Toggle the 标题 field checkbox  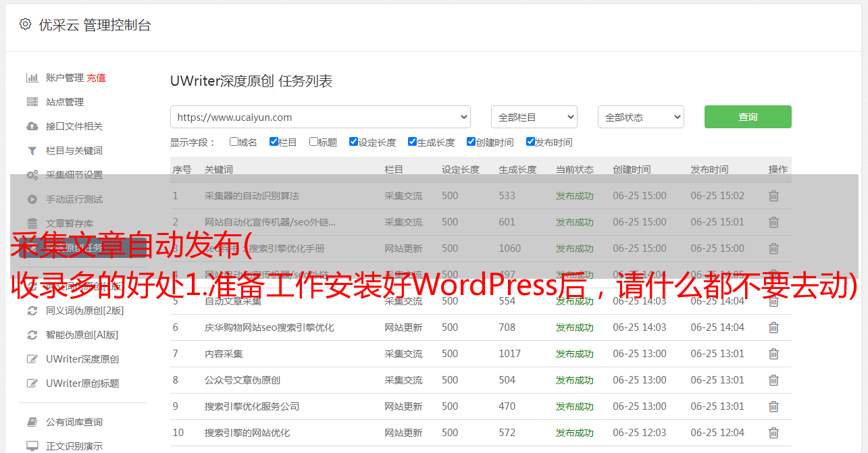(x=313, y=142)
